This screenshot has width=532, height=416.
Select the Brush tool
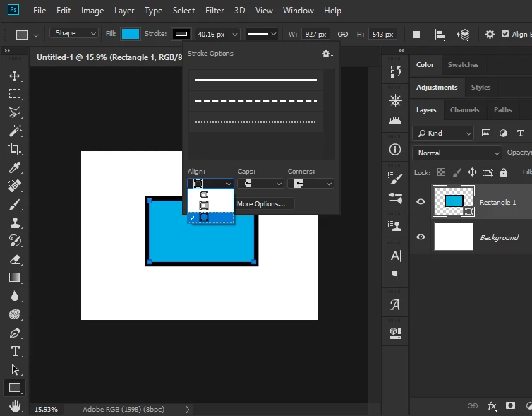tap(15, 204)
